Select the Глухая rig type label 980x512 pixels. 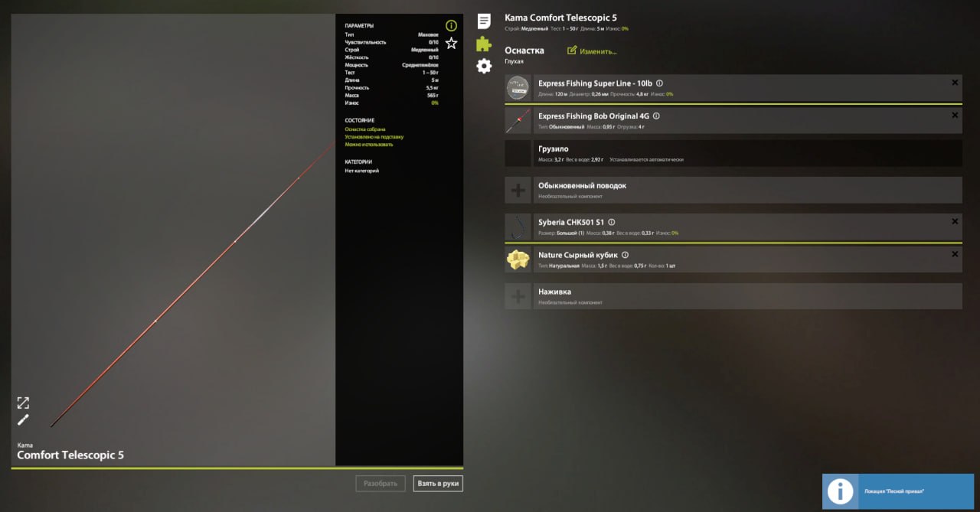[514, 61]
